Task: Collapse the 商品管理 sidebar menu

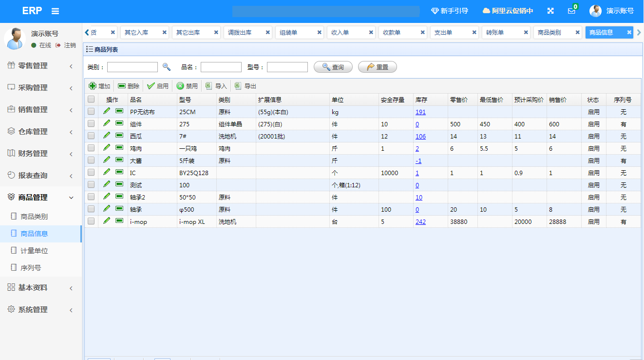Action: (41, 198)
